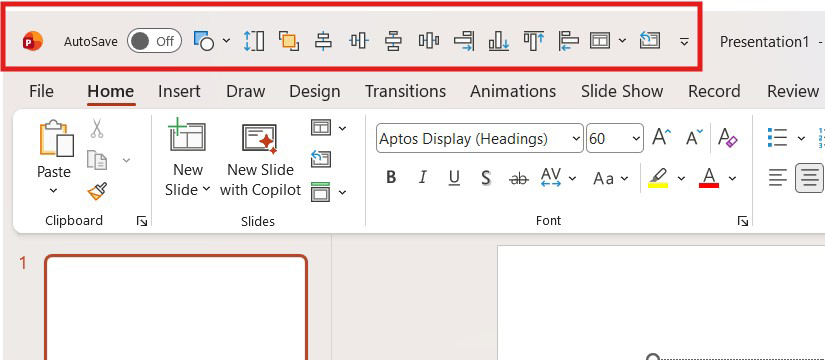Click the Reset icon in Slides group
This screenshot has height=360, width=825.
point(320,158)
